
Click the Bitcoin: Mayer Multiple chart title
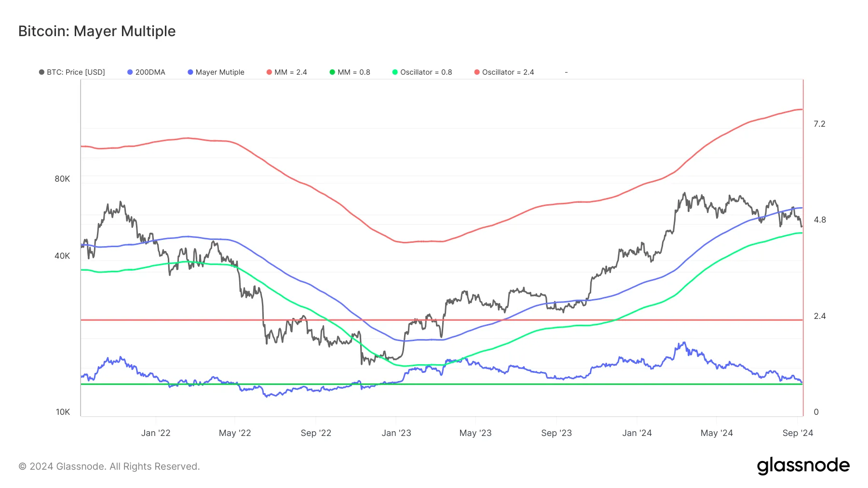pyautogui.click(x=97, y=31)
